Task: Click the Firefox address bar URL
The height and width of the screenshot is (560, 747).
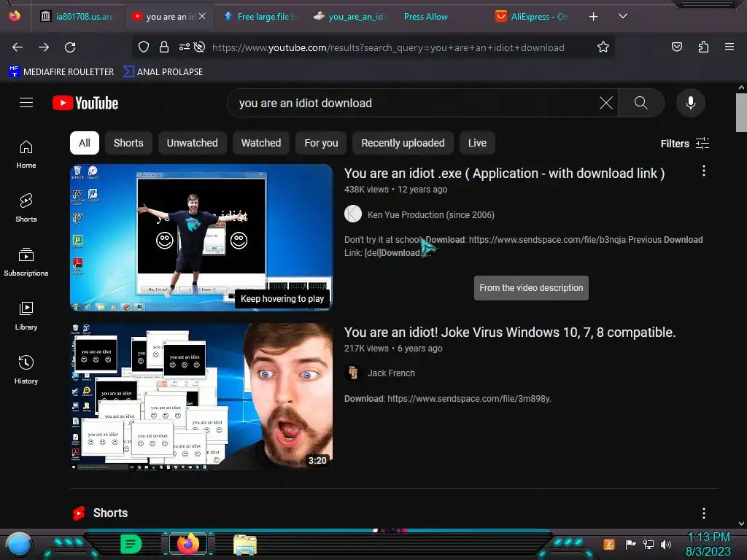Action: coord(388,47)
